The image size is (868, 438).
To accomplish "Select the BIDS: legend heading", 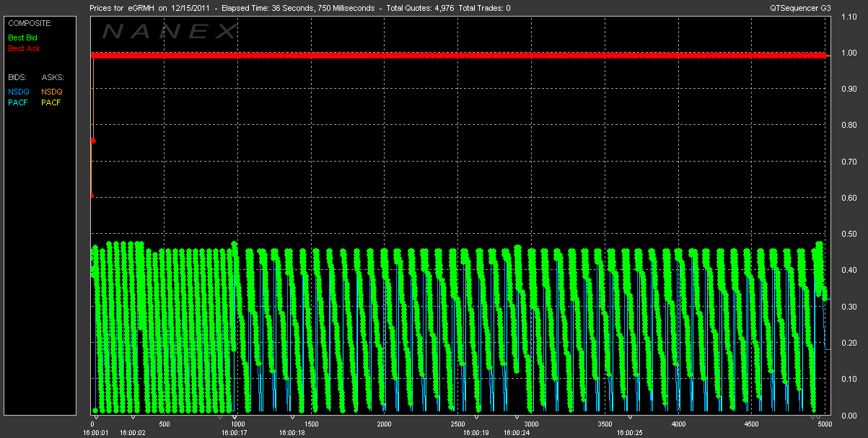I will pos(17,77).
